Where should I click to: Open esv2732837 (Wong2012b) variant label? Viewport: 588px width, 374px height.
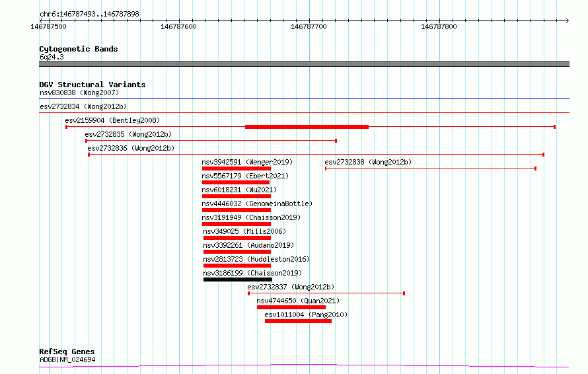(x=291, y=287)
